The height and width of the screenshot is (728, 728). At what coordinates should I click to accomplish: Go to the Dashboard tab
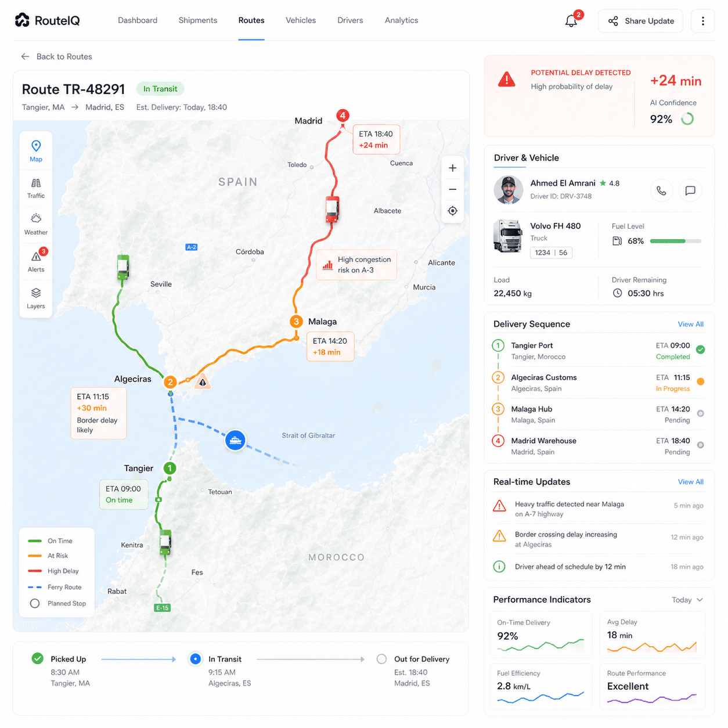click(x=138, y=20)
